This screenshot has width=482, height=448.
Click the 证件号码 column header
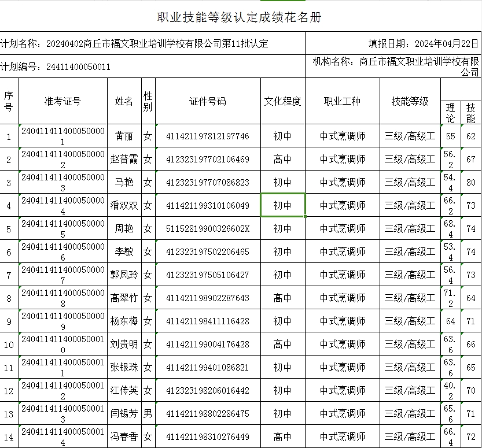pos(208,101)
